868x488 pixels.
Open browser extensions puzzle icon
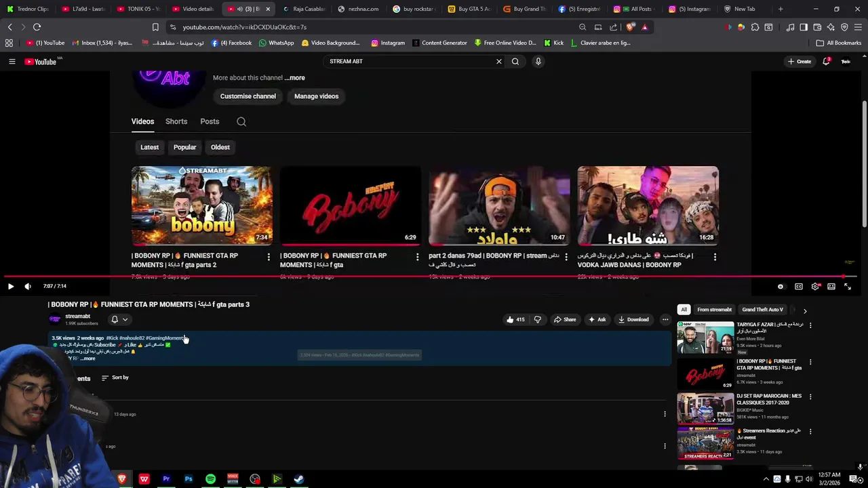[x=755, y=27]
